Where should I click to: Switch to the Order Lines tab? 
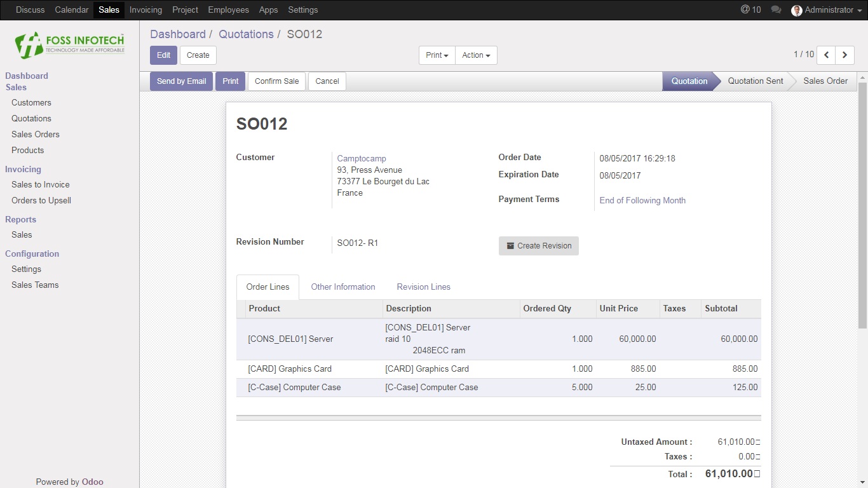click(268, 287)
